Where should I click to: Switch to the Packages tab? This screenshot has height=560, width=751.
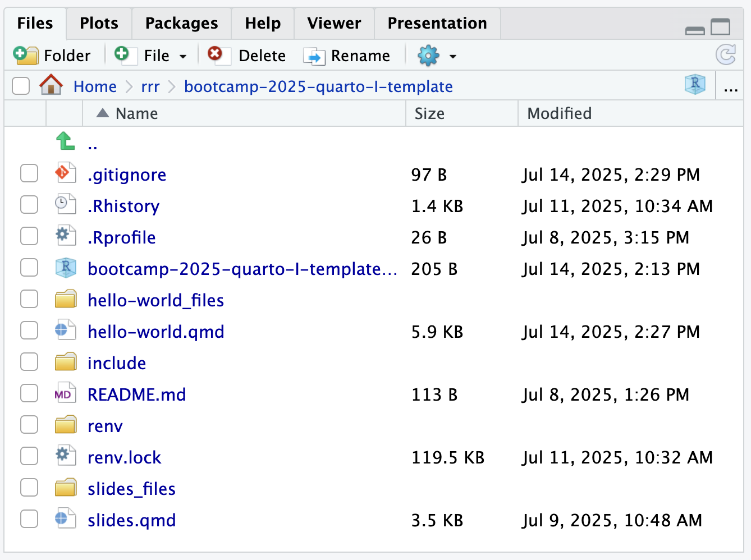click(x=181, y=24)
